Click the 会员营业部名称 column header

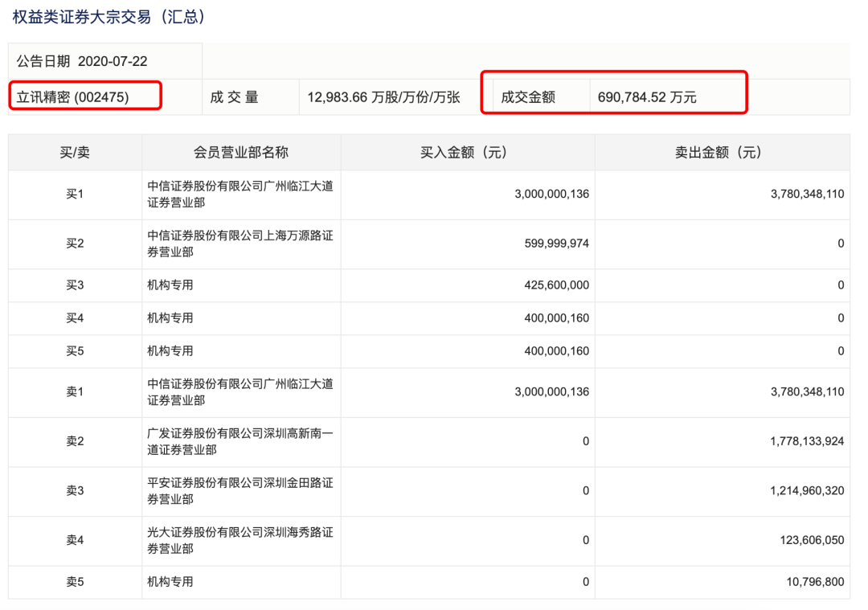click(x=241, y=152)
